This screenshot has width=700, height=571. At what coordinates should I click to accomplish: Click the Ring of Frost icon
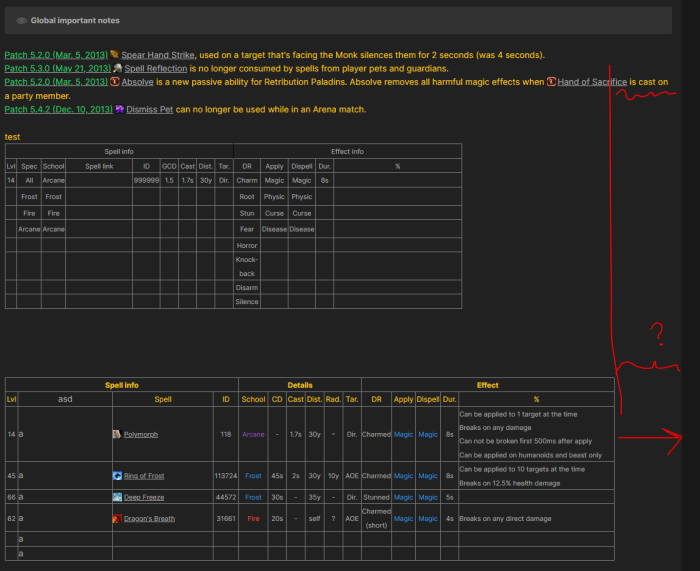[117, 476]
